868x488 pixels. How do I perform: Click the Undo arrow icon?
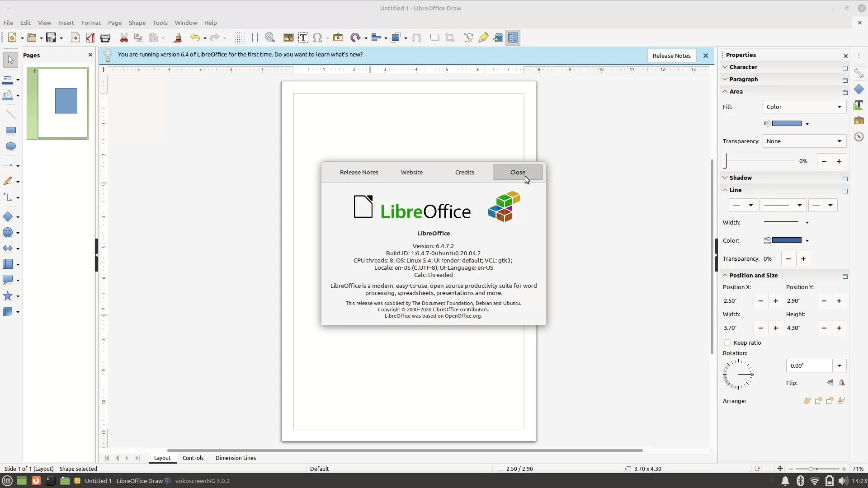point(195,38)
